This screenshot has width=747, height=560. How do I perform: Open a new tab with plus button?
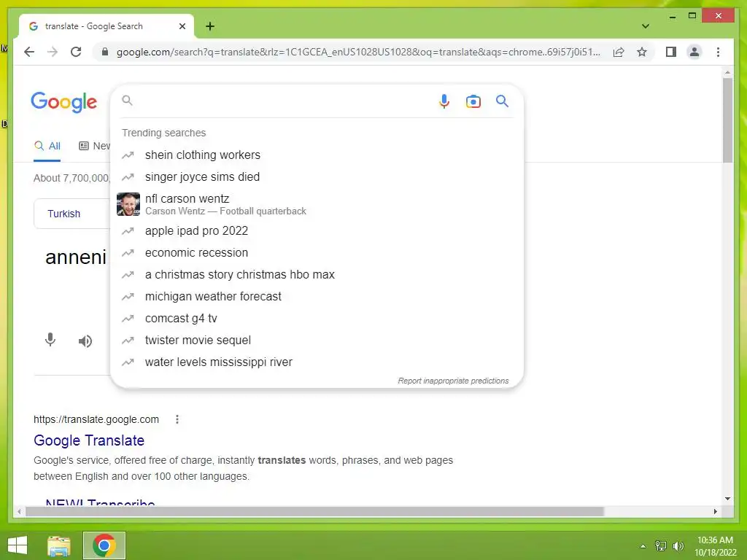(x=210, y=26)
